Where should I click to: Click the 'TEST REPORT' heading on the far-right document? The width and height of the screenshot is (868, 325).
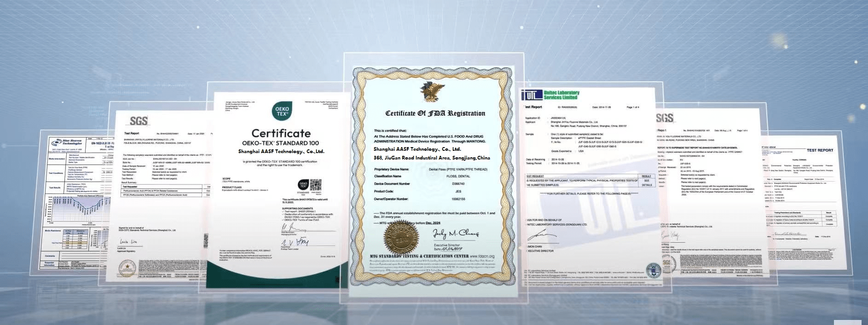820,150
